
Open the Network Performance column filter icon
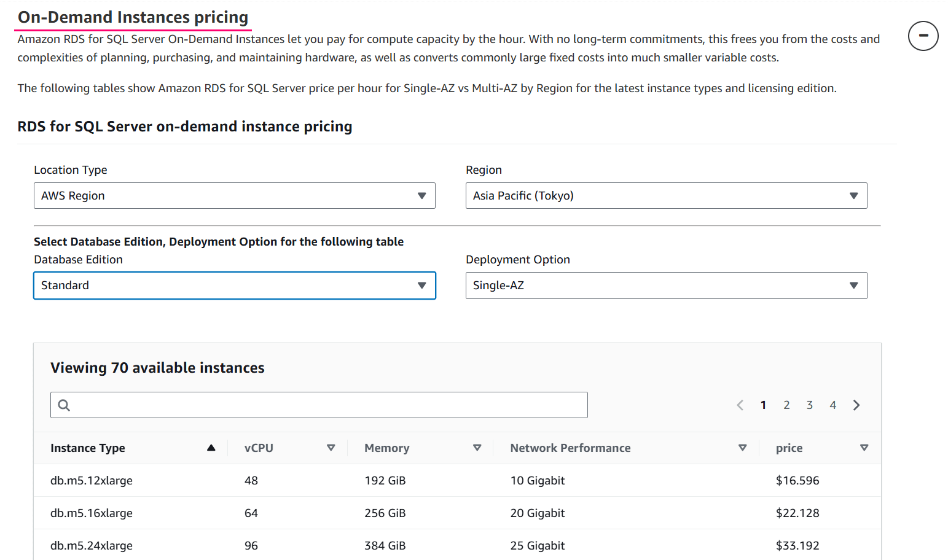743,448
